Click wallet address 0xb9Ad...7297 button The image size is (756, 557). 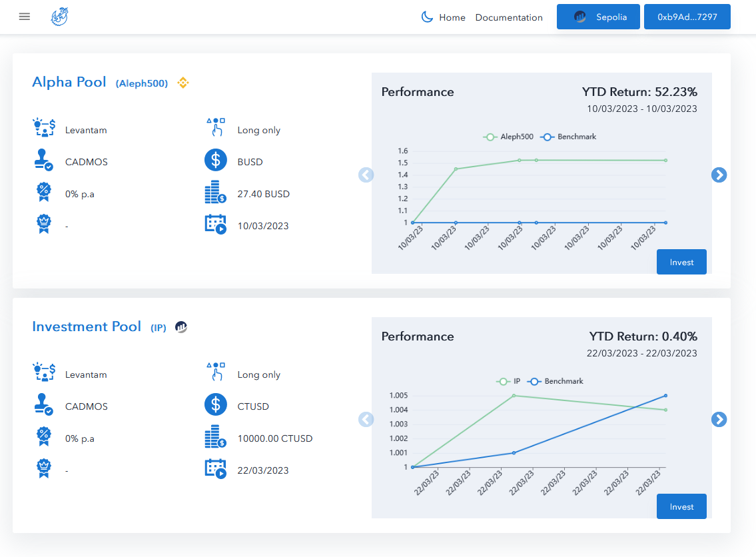(687, 17)
